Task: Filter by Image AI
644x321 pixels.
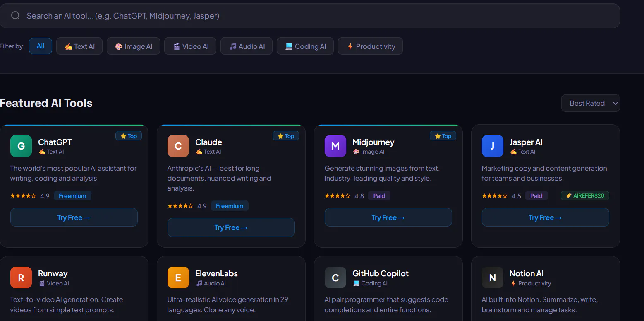Action: tap(133, 46)
